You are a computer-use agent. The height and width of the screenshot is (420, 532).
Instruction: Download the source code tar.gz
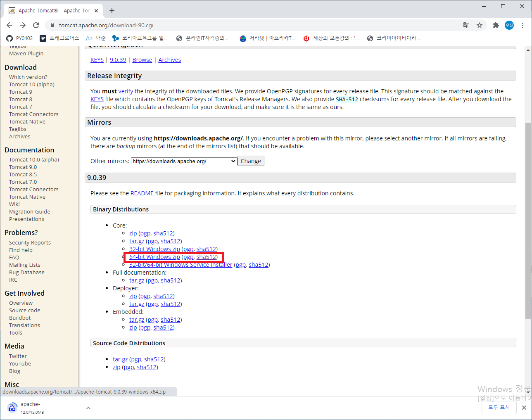point(120,359)
